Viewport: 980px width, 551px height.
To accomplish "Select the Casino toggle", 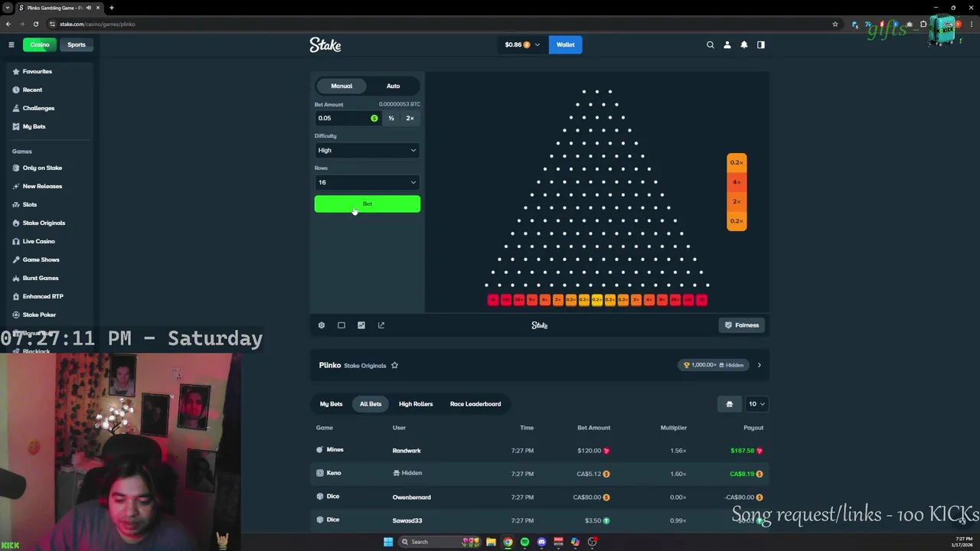I will (x=39, y=44).
